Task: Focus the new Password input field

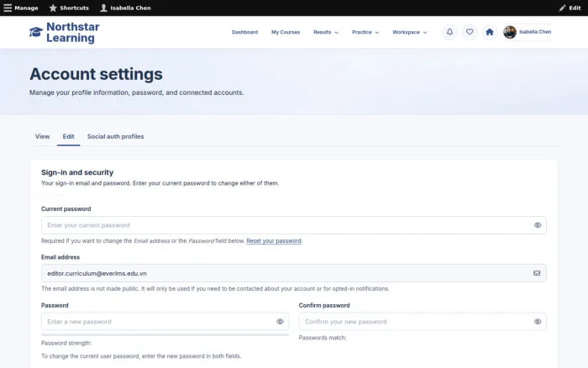Action: [165, 322]
